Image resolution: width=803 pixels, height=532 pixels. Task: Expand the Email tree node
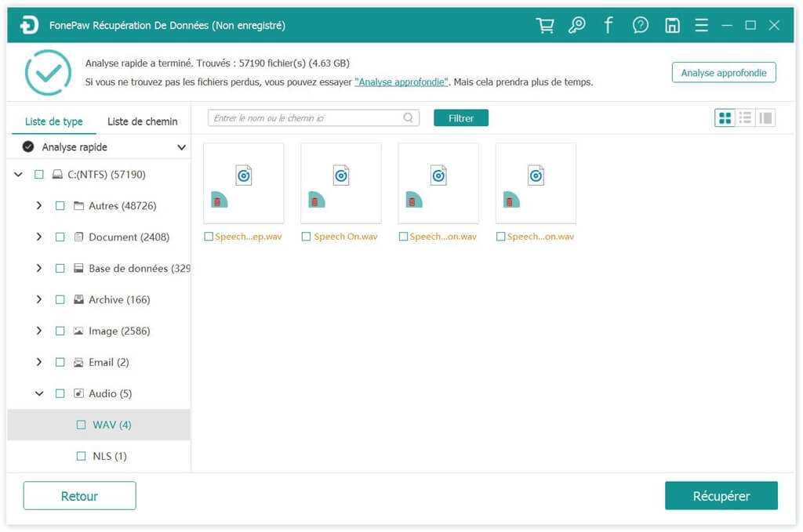[x=39, y=362]
